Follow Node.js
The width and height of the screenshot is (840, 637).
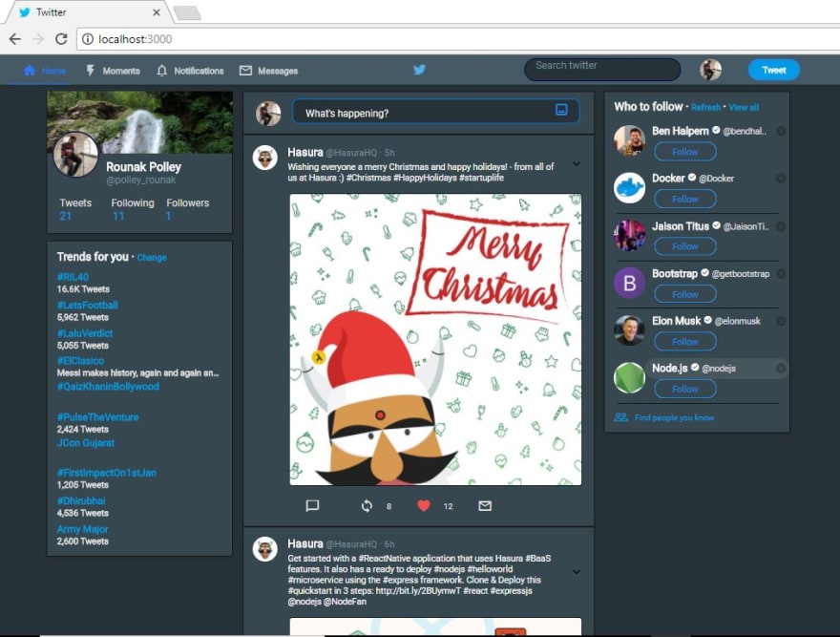coord(685,389)
